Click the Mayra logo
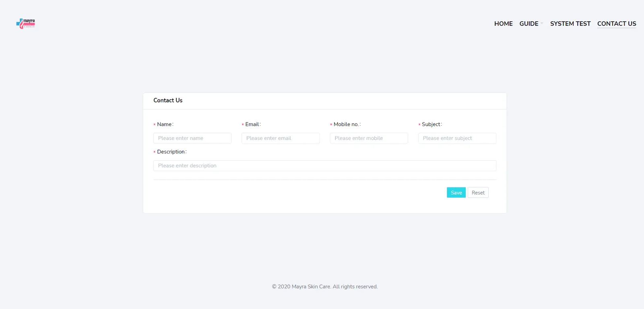644x309 pixels. 26,23
